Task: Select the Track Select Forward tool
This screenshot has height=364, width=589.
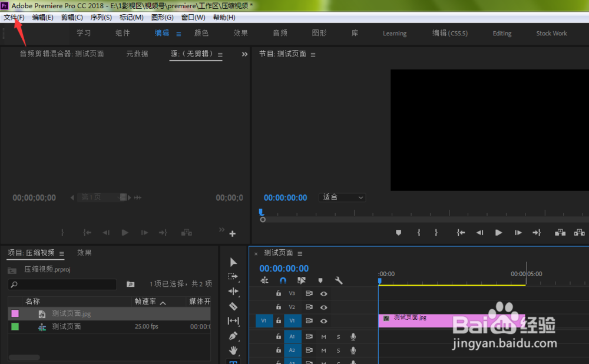Action: tap(233, 276)
